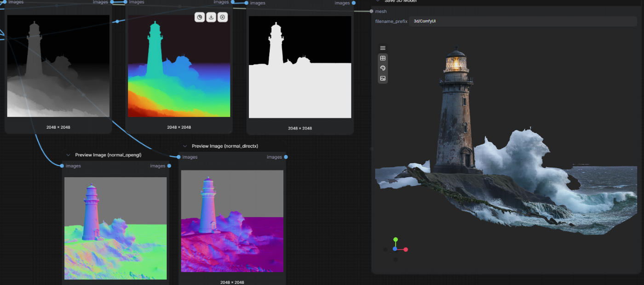Toggle the grid in the 3D viewer
This screenshot has width=644, height=285.
[x=383, y=58]
